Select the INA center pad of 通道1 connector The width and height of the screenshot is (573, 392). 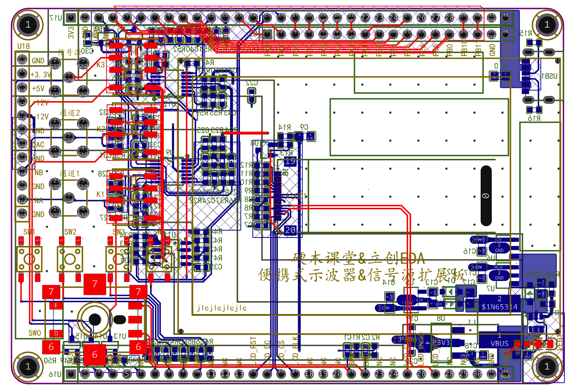pyautogui.click(x=69, y=198)
